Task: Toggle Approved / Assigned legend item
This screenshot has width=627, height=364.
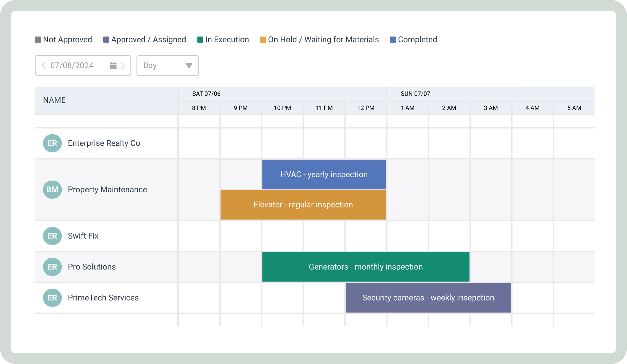Action: (145, 40)
